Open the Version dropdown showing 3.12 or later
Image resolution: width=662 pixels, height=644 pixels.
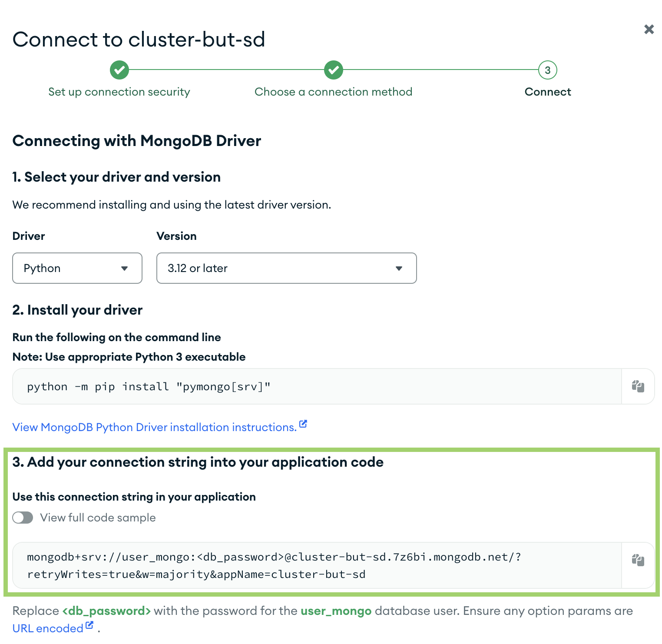pyautogui.click(x=287, y=268)
